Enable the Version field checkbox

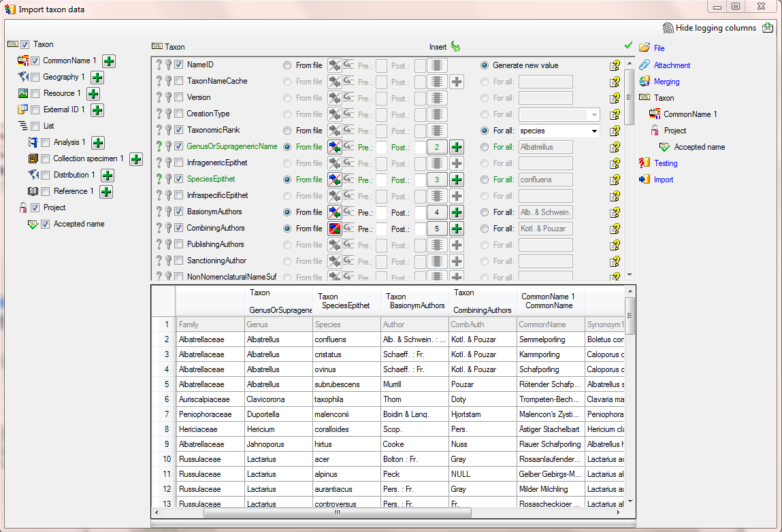pyautogui.click(x=179, y=97)
